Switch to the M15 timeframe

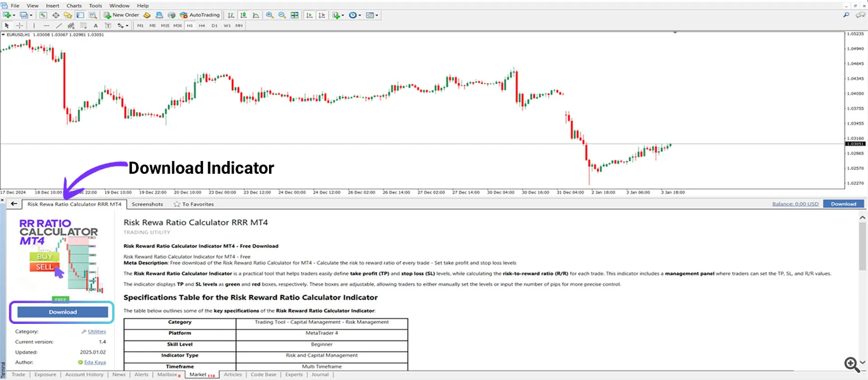click(x=165, y=25)
